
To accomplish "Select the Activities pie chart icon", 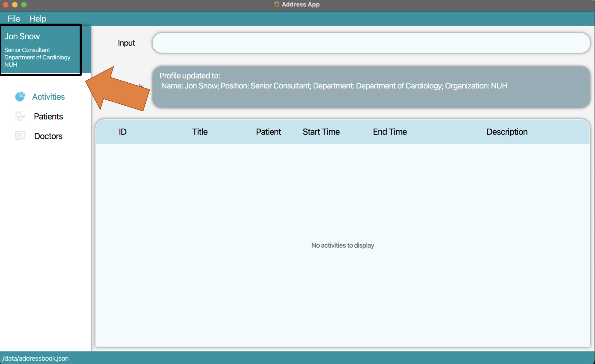I will [20, 96].
